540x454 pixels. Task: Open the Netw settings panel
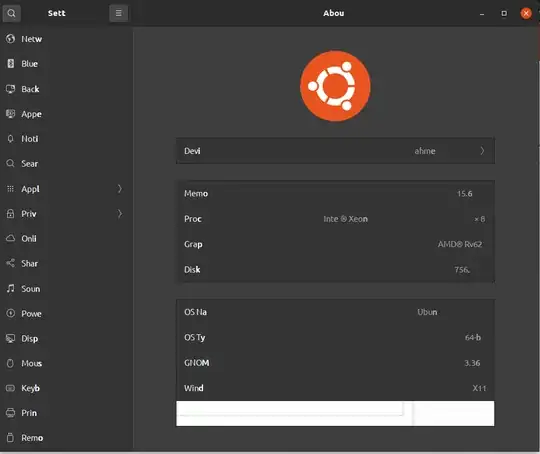(x=67, y=39)
